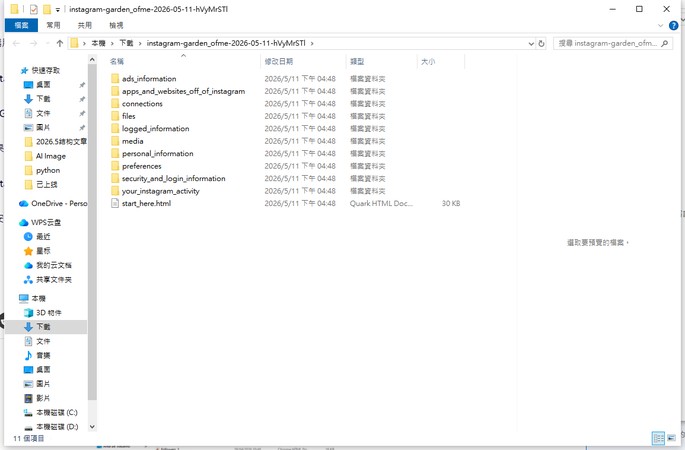Click Quark HTML Doc type cell
685x450 pixels.
pyautogui.click(x=381, y=203)
